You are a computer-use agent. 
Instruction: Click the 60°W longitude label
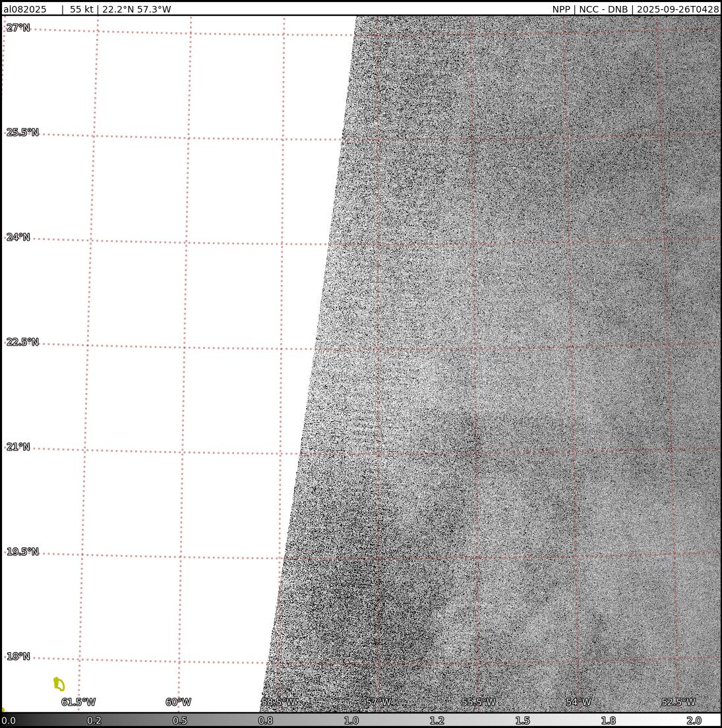(x=178, y=702)
